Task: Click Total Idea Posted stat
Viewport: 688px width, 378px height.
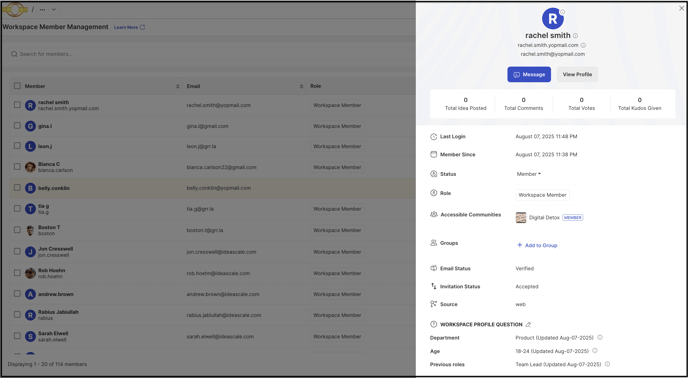Action: [466, 104]
